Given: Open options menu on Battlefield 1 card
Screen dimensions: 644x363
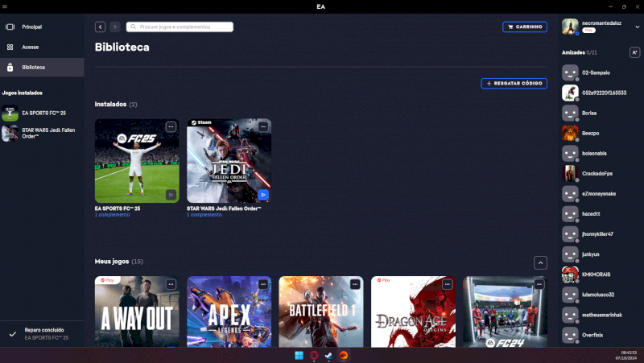Looking at the screenshot, I should coord(355,284).
